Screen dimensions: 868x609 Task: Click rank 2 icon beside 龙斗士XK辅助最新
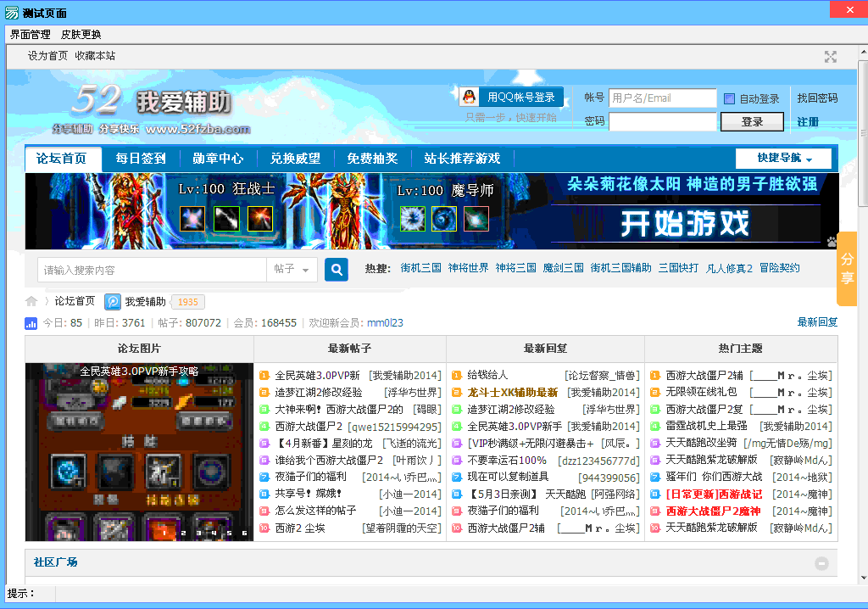coord(457,393)
